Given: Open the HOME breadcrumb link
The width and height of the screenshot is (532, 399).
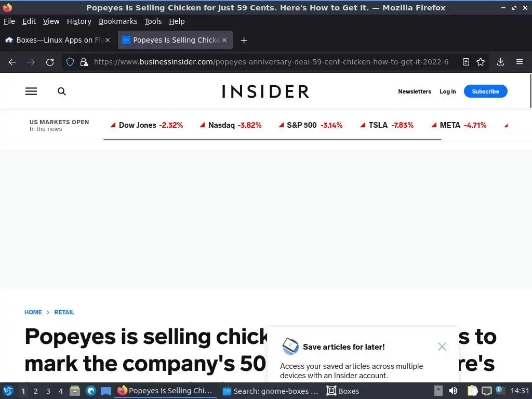Looking at the screenshot, I should (33, 312).
